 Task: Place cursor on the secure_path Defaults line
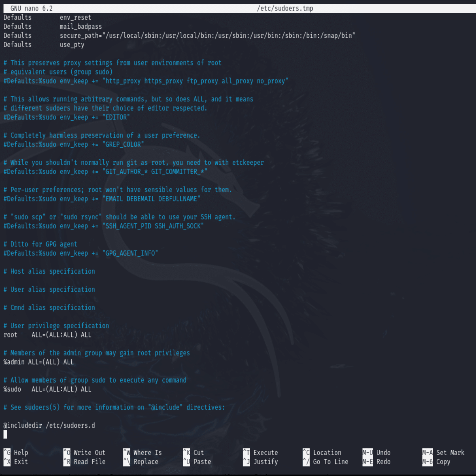point(178,35)
